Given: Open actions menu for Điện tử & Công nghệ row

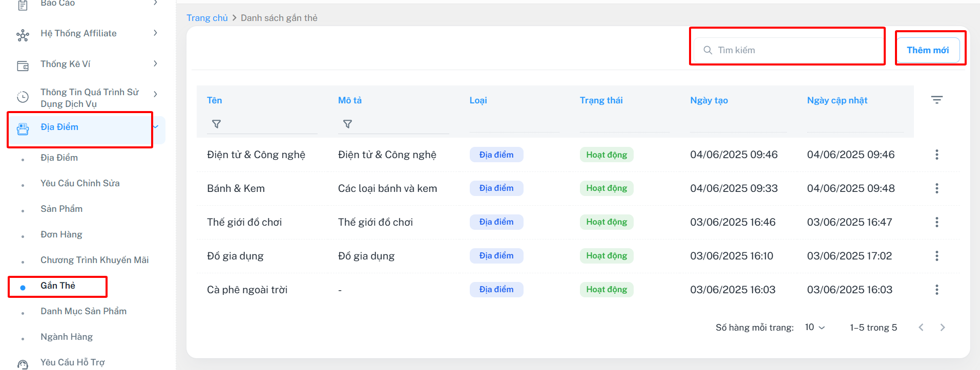Looking at the screenshot, I should (x=936, y=155).
